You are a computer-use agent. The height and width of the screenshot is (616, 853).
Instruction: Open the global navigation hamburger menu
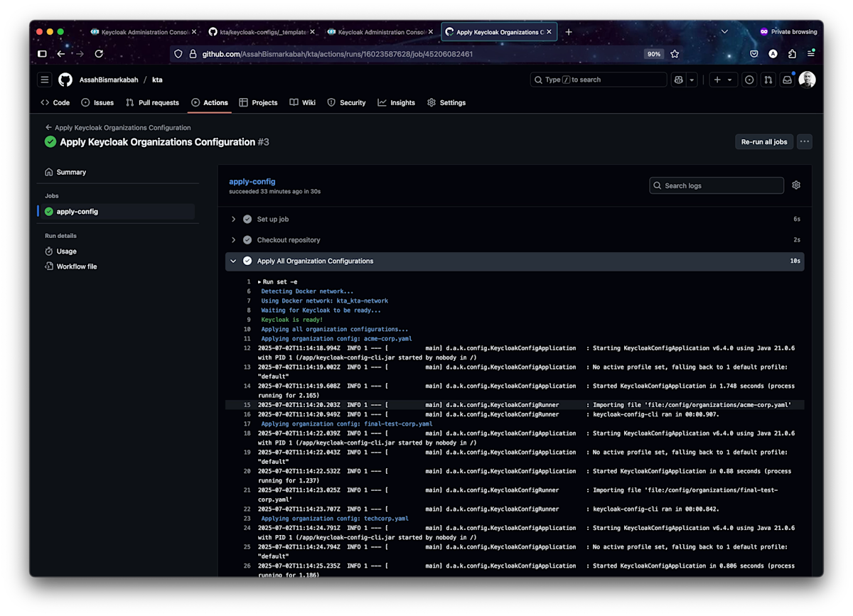tap(45, 80)
